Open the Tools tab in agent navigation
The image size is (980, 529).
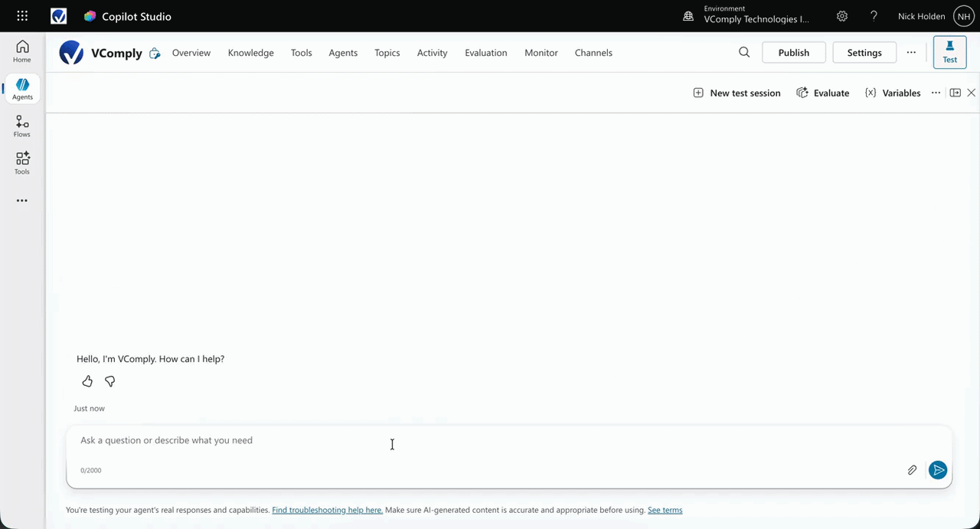click(302, 53)
